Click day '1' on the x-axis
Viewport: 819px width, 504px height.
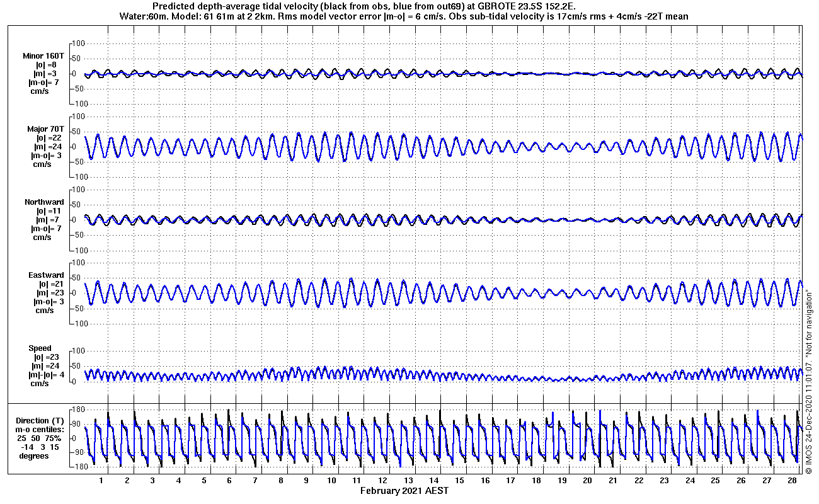coord(101,481)
